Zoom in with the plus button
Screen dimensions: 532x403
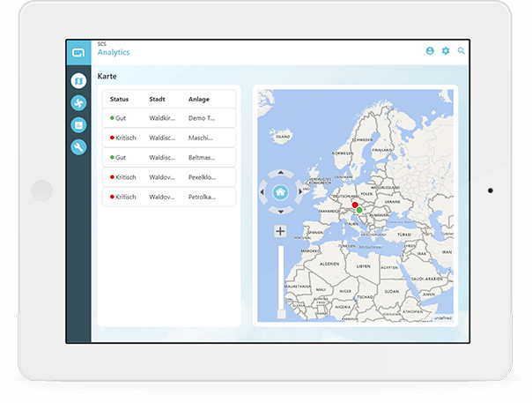(280, 231)
